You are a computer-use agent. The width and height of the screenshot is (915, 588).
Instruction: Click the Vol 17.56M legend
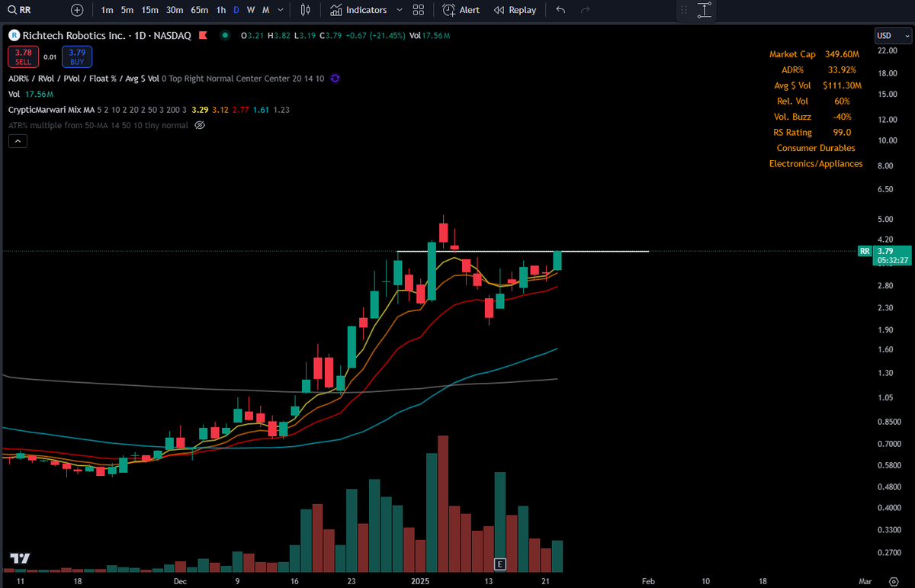click(32, 94)
